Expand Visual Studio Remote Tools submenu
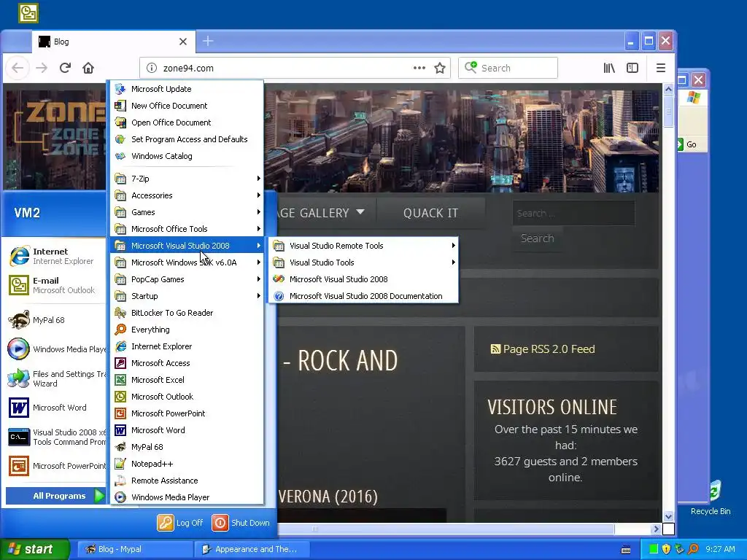The height and width of the screenshot is (560, 747). point(363,246)
